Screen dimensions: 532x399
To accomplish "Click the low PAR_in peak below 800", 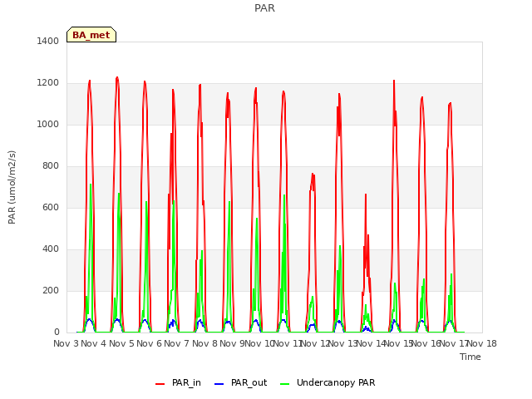I will (313, 174).
